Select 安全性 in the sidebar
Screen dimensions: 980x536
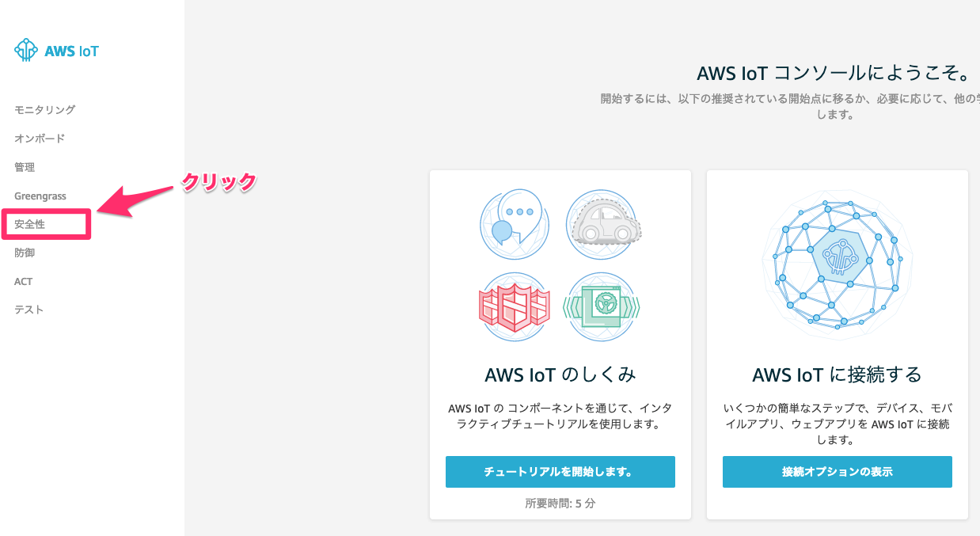pyautogui.click(x=30, y=224)
